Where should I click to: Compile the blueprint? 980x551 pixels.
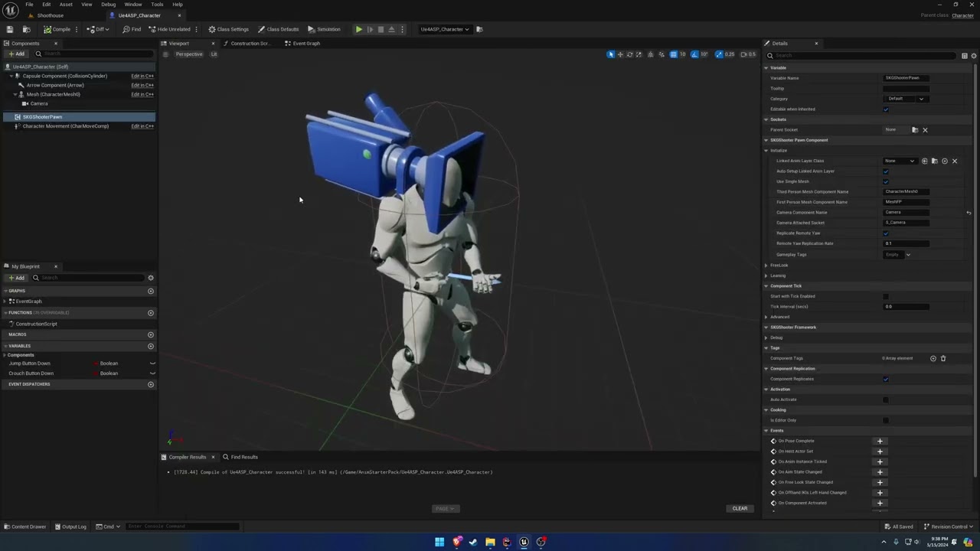click(x=57, y=29)
